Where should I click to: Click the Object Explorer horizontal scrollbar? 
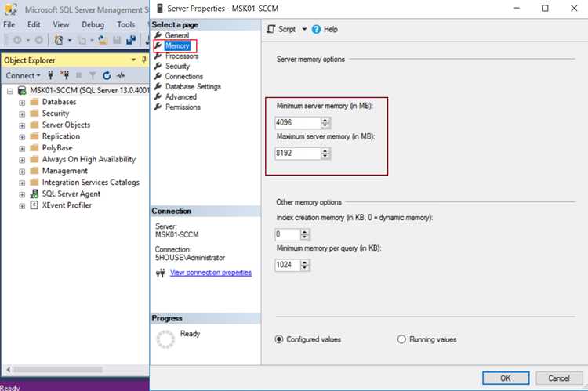point(58,370)
